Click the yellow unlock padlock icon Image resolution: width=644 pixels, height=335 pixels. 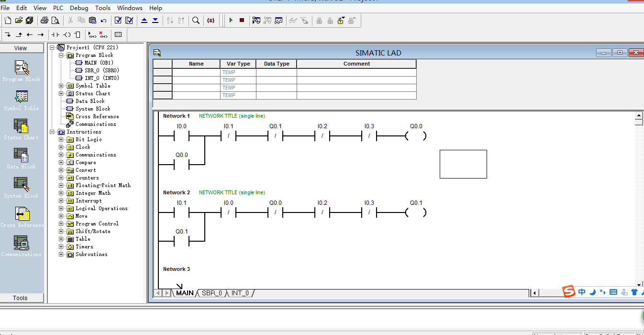pyautogui.click(x=341, y=20)
